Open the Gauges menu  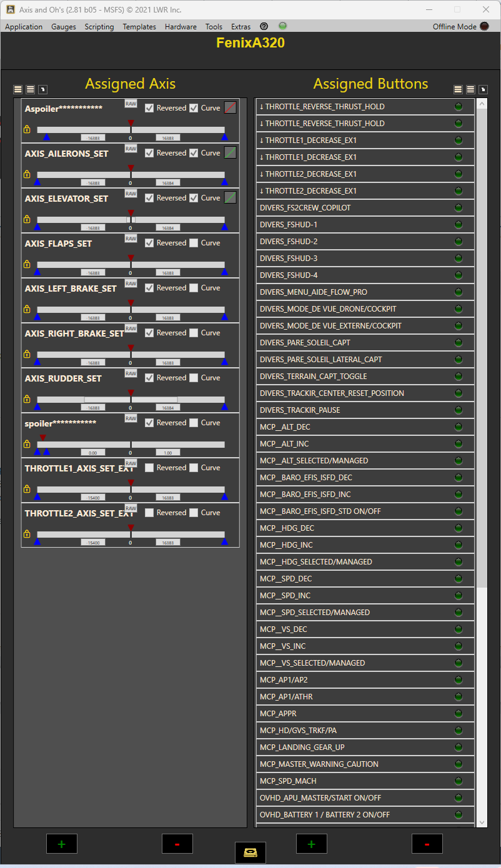click(64, 27)
